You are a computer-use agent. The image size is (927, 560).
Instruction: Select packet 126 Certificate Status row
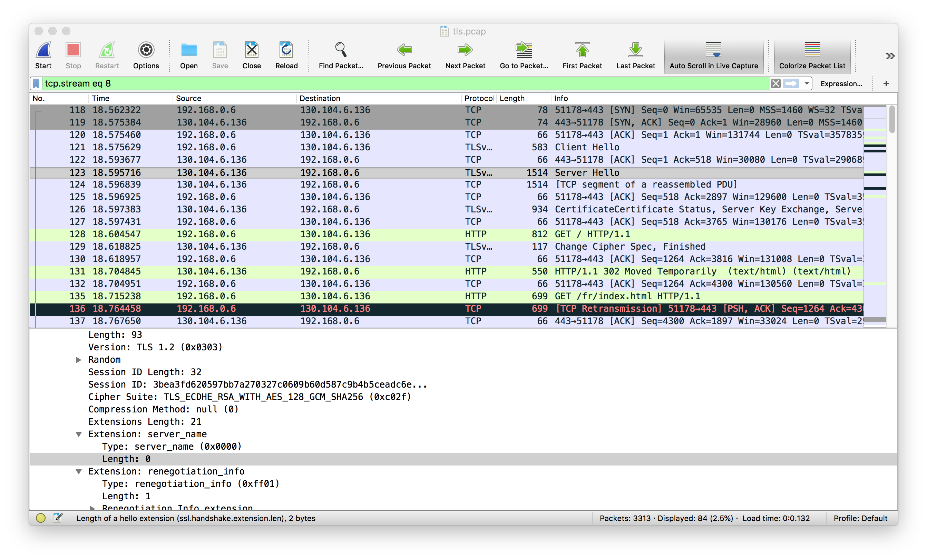click(447, 209)
